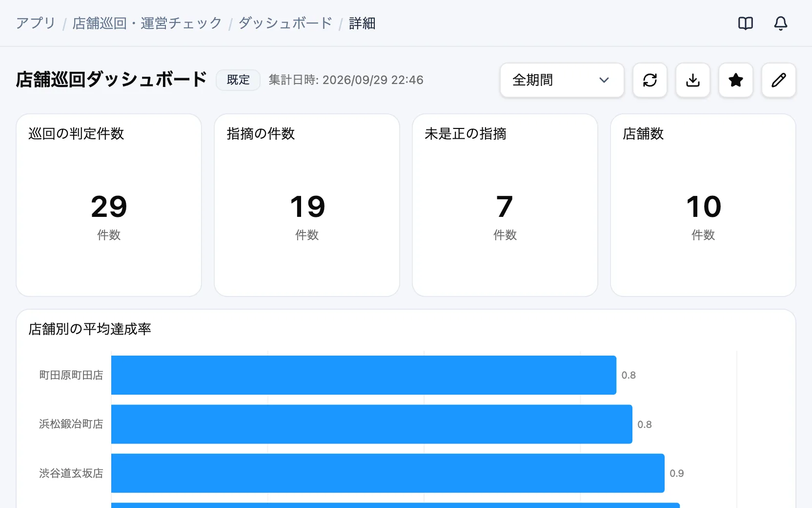The width and height of the screenshot is (812, 508).
Task: Go to 店舗巡回・運営チェック breadcrumb
Action: click(147, 23)
